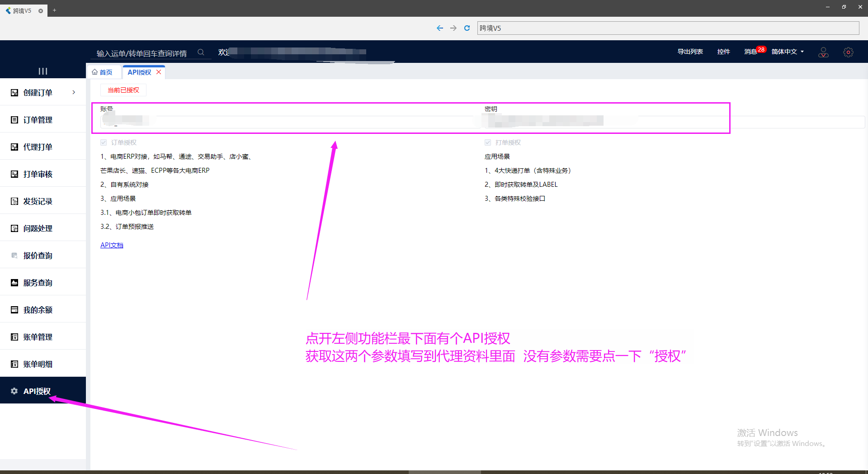
Task: Collapse the sidebar with hamburger icon
Action: point(42,71)
